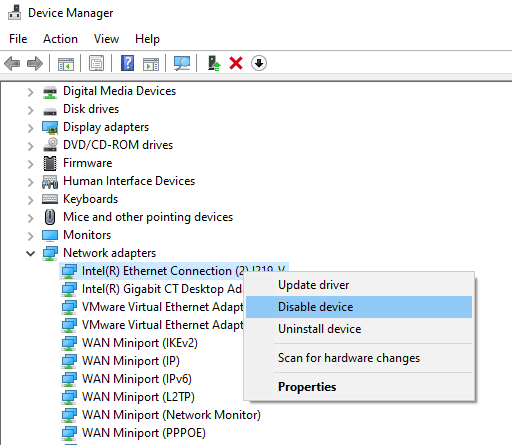Expand the Display adapters node
Screen dimensions: 512x445
[30, 128]
